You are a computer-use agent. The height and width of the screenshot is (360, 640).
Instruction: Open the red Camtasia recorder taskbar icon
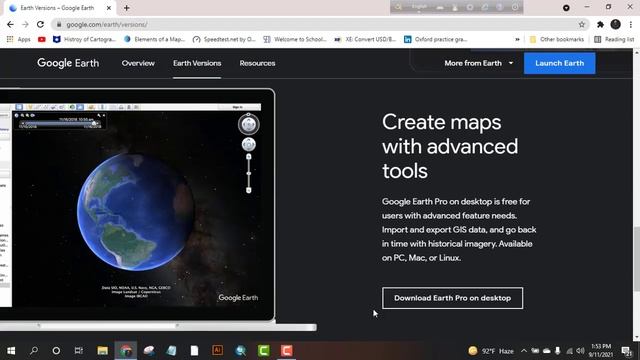[x=287, y=351]
